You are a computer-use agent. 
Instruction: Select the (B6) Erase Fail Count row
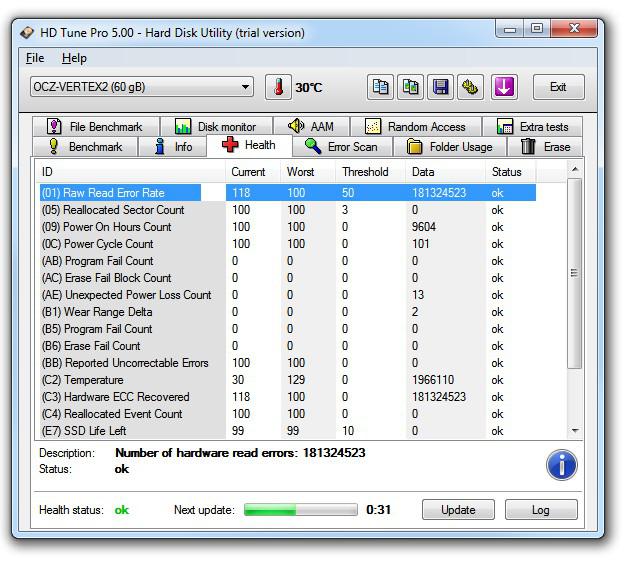point(288,346)
